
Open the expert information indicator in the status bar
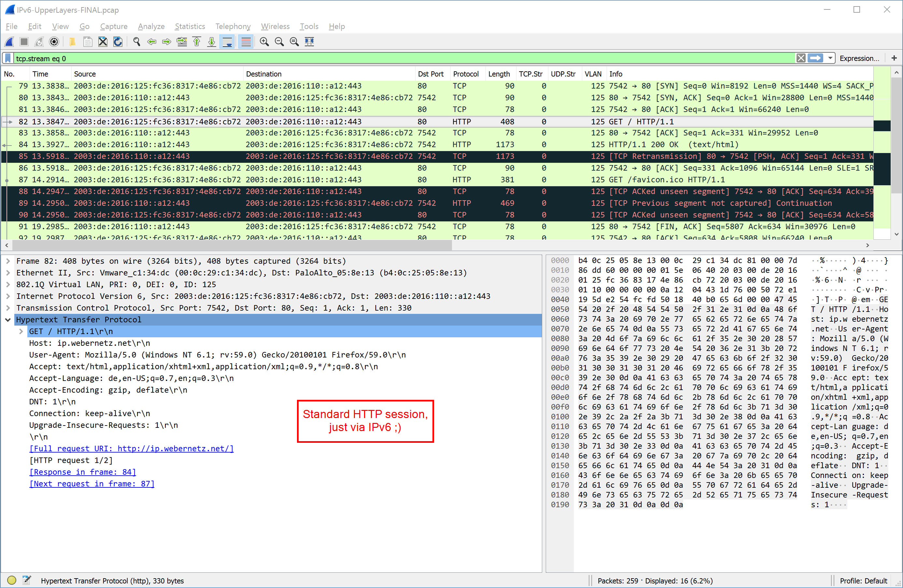tap(12, 581)
